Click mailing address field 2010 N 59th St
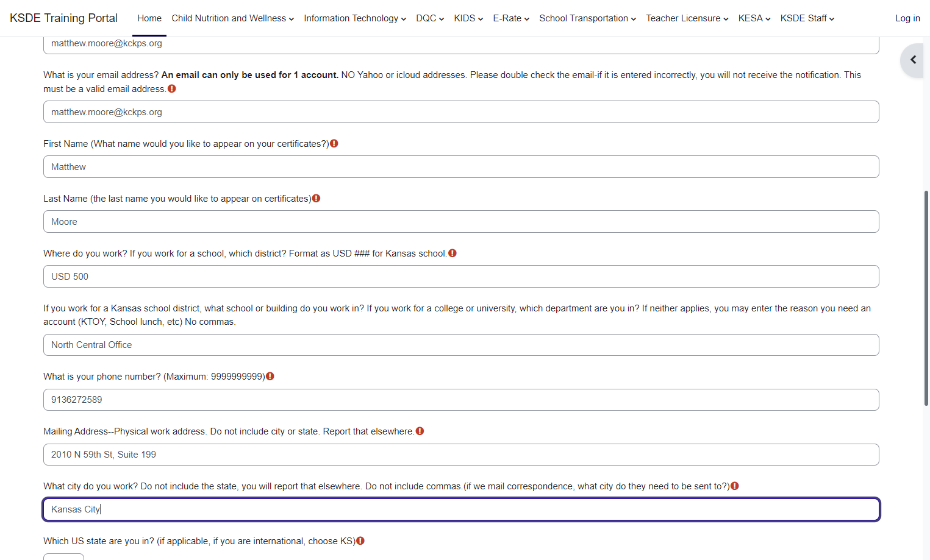This screenshot has height=560, width=930. pos(461,455)
